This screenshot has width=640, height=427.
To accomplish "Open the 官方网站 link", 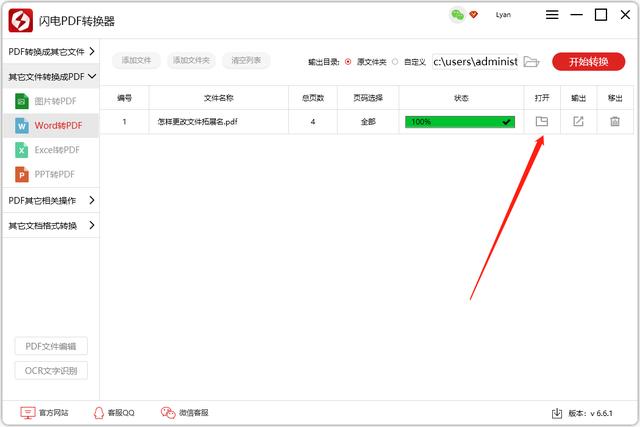I will (x=45, y=413).
